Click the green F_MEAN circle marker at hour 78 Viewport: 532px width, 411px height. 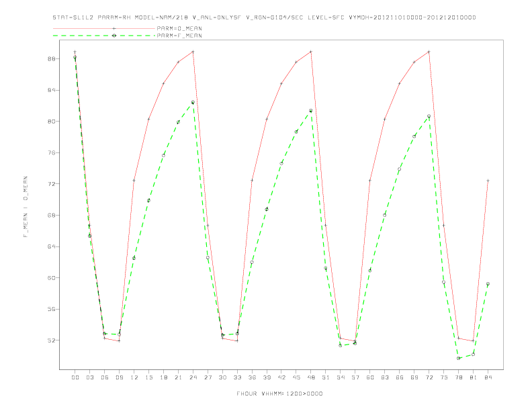(x=458, y=358)
